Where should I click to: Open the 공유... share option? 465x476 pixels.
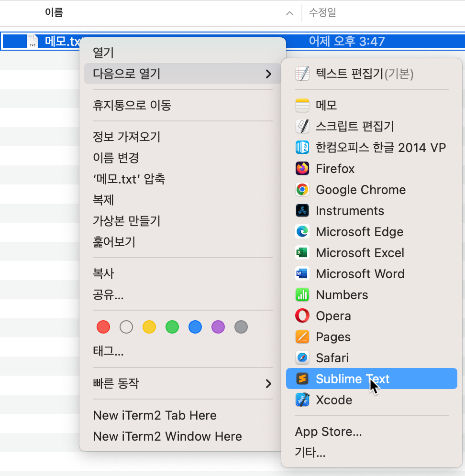pos(182,295)
